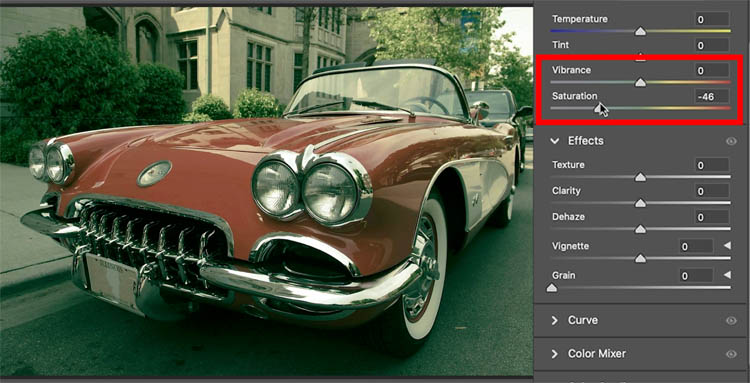Click the Dehaze slider handle

click(640, 230)
